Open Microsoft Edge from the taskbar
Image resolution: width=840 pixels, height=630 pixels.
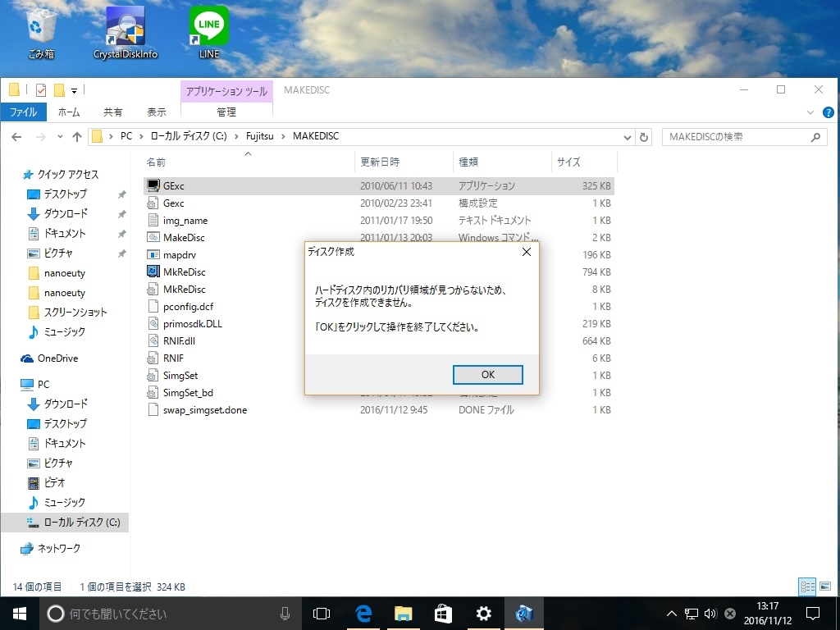[363, 614]
